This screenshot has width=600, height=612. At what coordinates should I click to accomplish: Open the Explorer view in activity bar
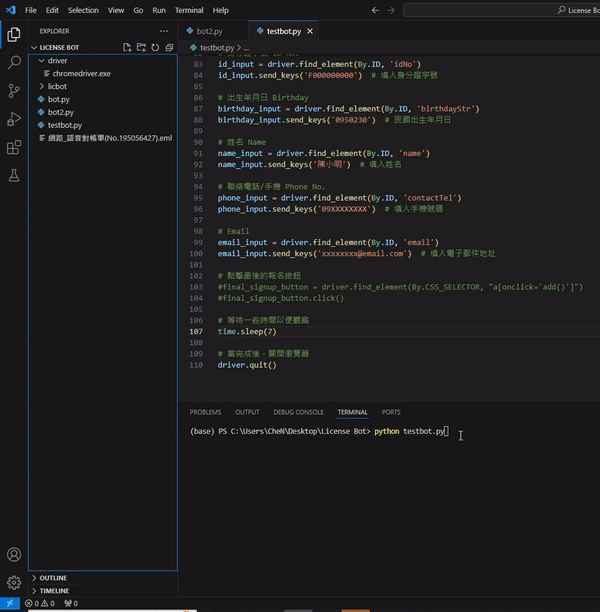[14, 35]
